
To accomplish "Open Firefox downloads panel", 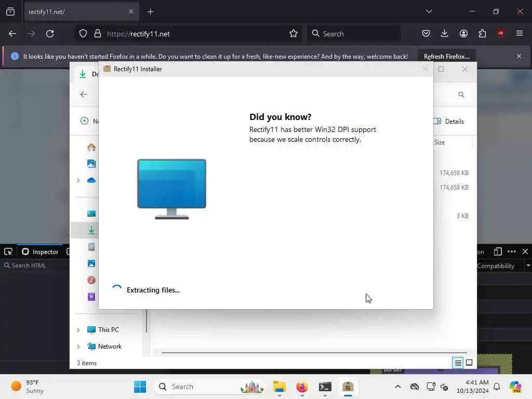I will click(x=445, y=33).
